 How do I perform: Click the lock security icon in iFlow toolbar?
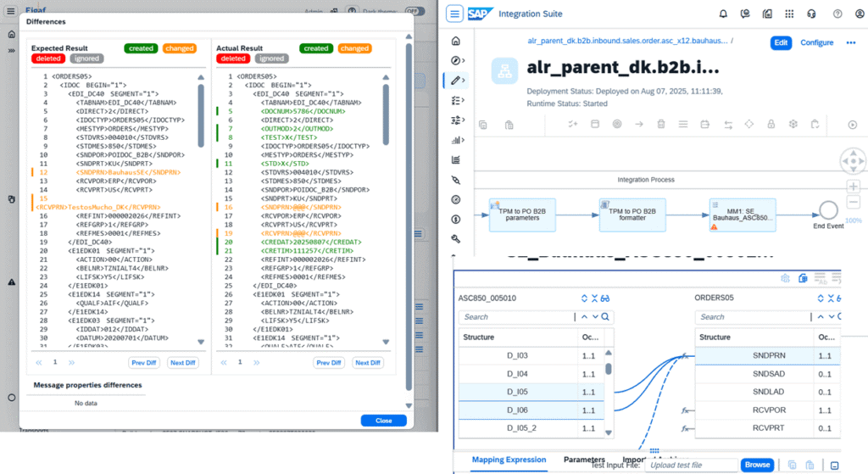(771, 125)
